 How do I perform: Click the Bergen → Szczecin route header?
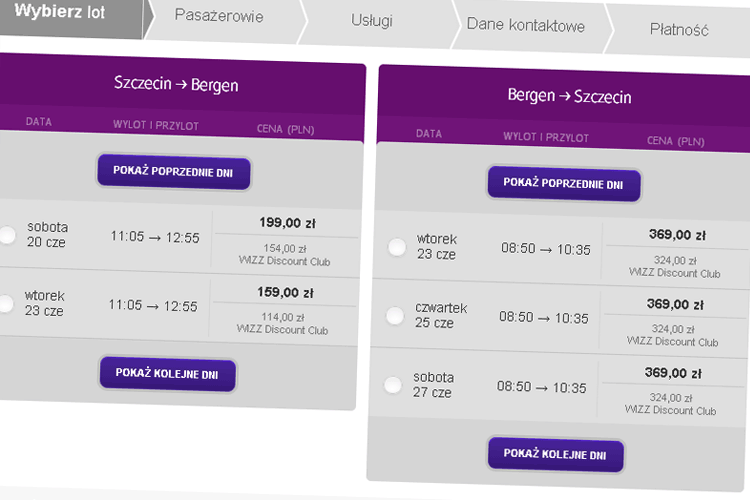point(569,96)
